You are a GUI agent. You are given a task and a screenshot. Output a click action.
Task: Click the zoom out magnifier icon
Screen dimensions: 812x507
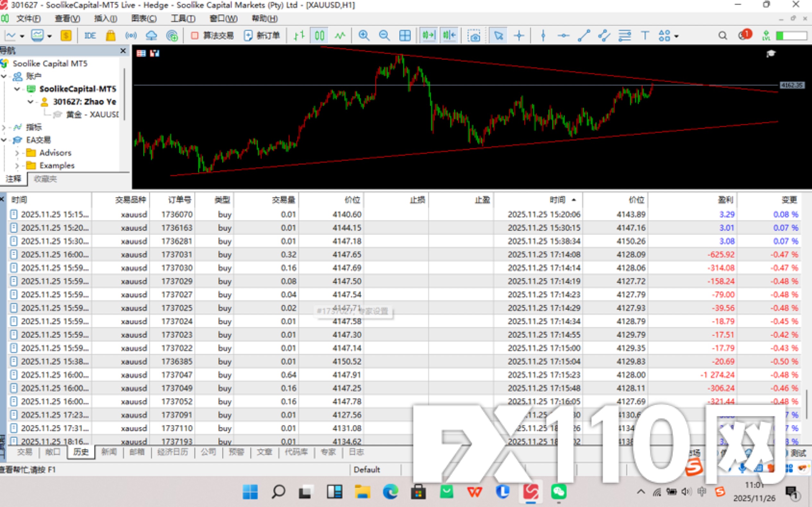[x=384, y=36]
